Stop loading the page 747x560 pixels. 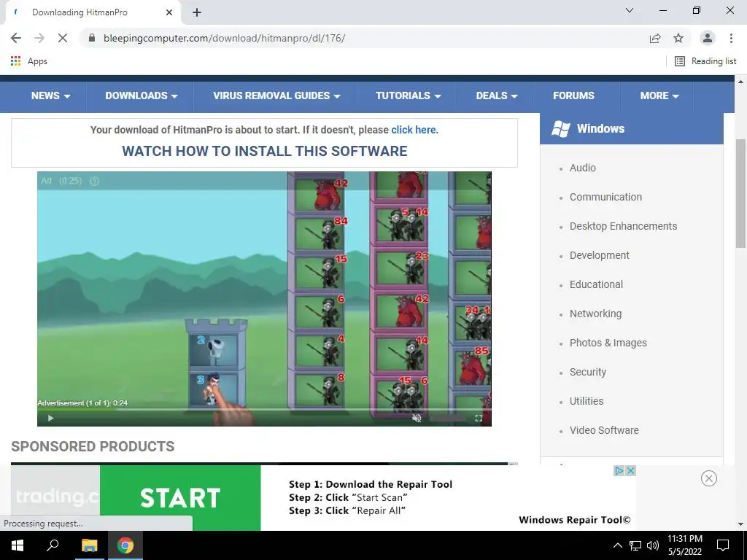pos(63,38)
